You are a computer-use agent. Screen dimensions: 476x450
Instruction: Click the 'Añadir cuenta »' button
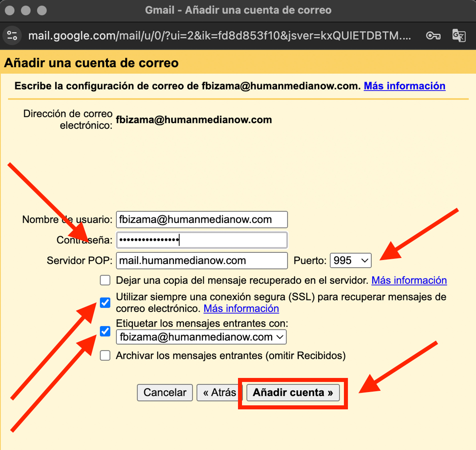click(293, 392)
